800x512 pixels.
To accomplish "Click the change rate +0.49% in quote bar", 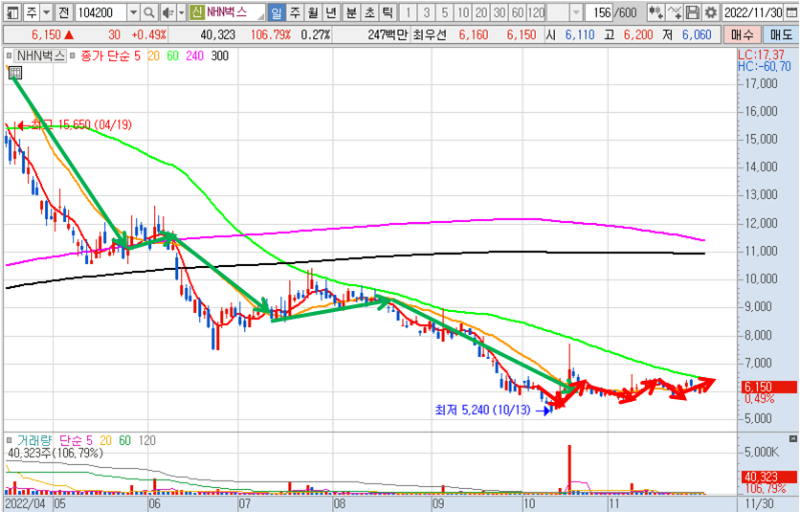I will pos(149,35).
